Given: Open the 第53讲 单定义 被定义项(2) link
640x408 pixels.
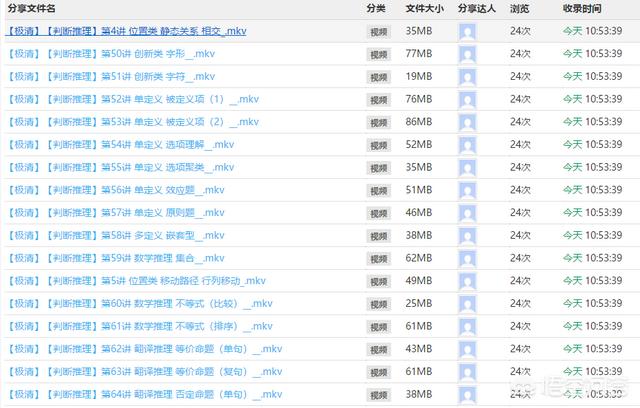Looking at the screenshot, I should point(133,122).
